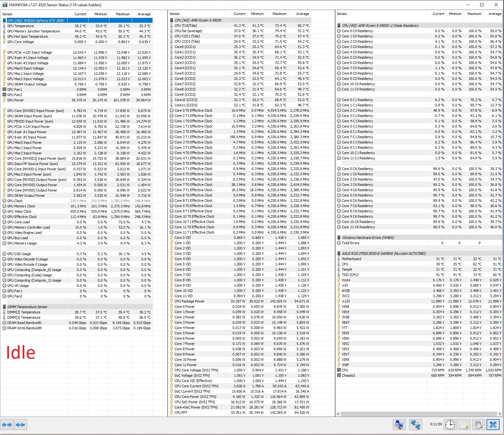Select the GPU D3D Usage row

77,254
